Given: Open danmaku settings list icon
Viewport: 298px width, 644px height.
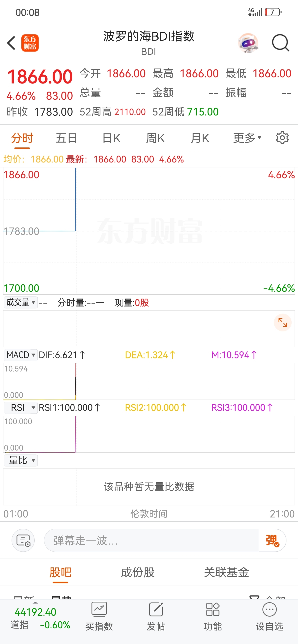Looking at the screenshot, I should tap(23, 541).
